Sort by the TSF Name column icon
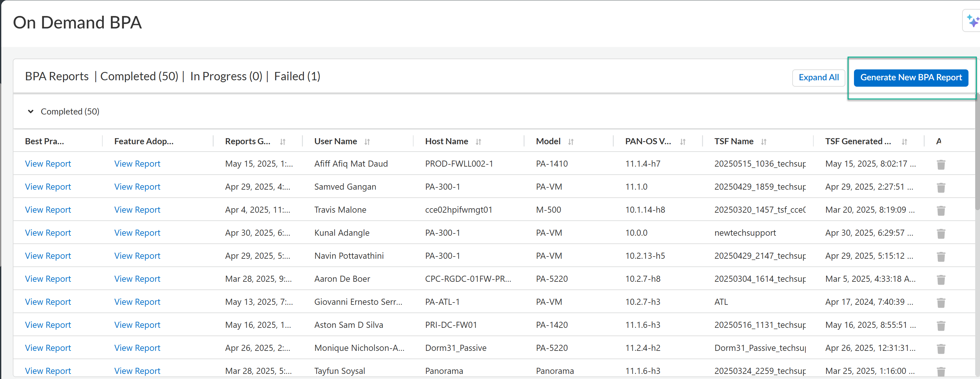 pos(763,142)
